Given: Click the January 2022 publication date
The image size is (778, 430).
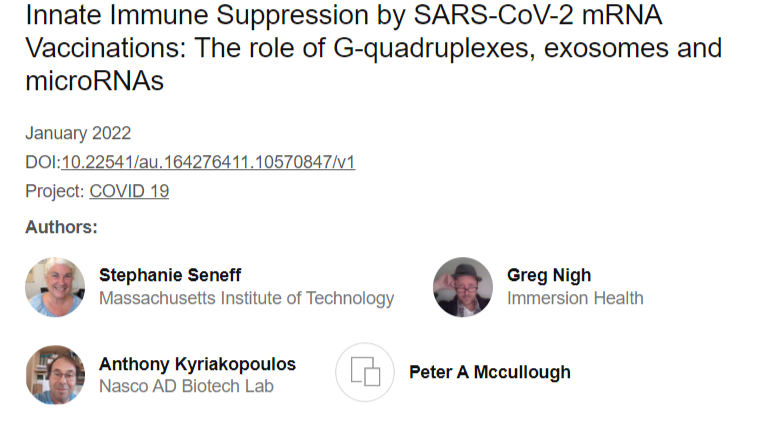Looking at the screenshot, I should (x=78, y=133).
